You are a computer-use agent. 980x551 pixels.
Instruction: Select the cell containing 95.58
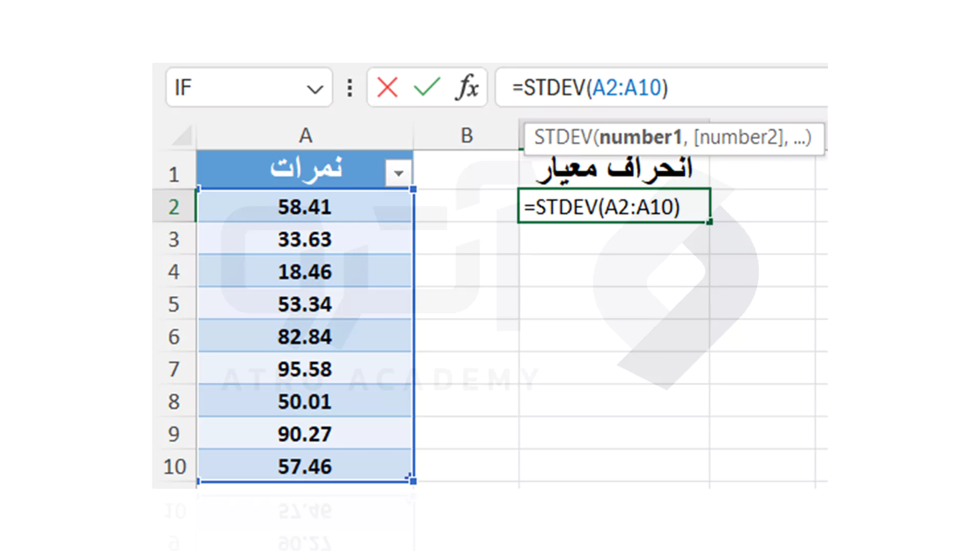coord(305,369)
